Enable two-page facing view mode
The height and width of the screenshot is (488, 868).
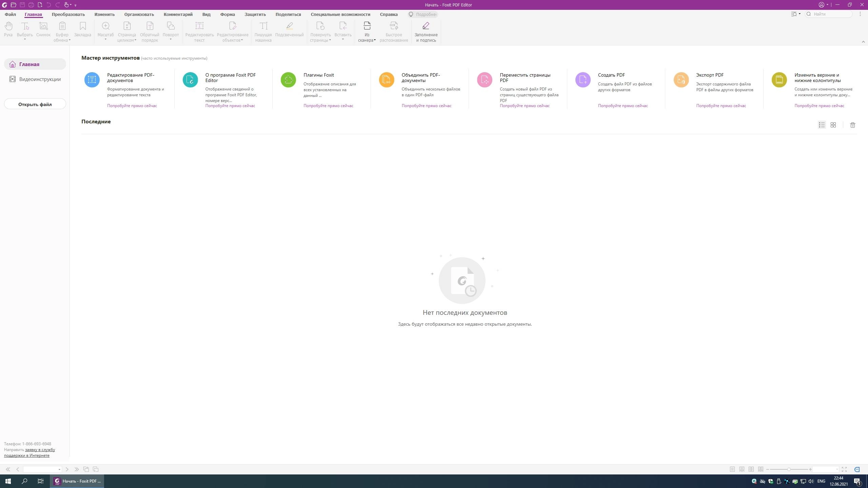[x=751, y=469]
